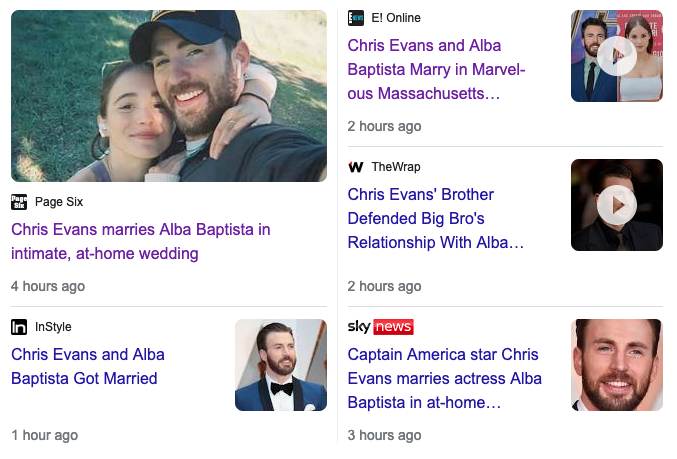Click the Sky News logo
Image resolution: width=677 pixels, height=459 pixels.
click(x=381, y=327)
